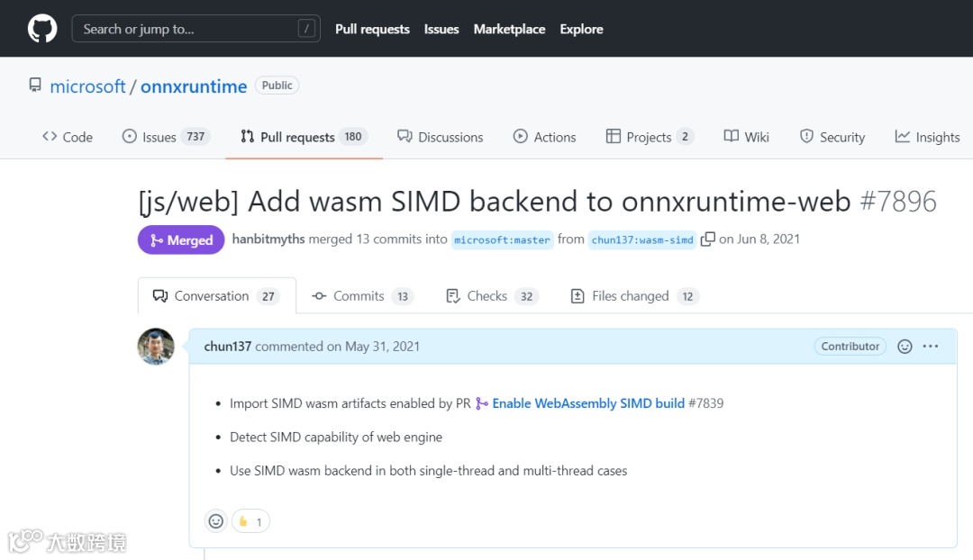
Task: Toggle the thumbs-up reaction count
Action: point(250,521)
